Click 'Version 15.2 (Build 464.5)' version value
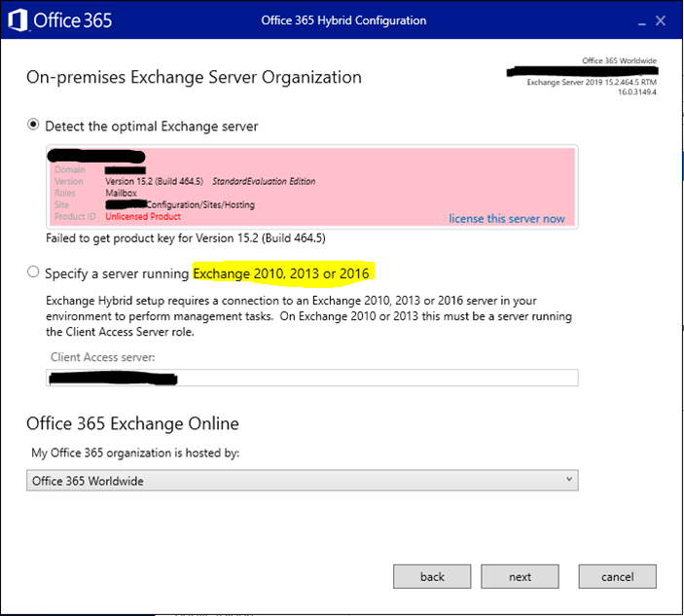684x616 pixels. (x=154, y=181)
